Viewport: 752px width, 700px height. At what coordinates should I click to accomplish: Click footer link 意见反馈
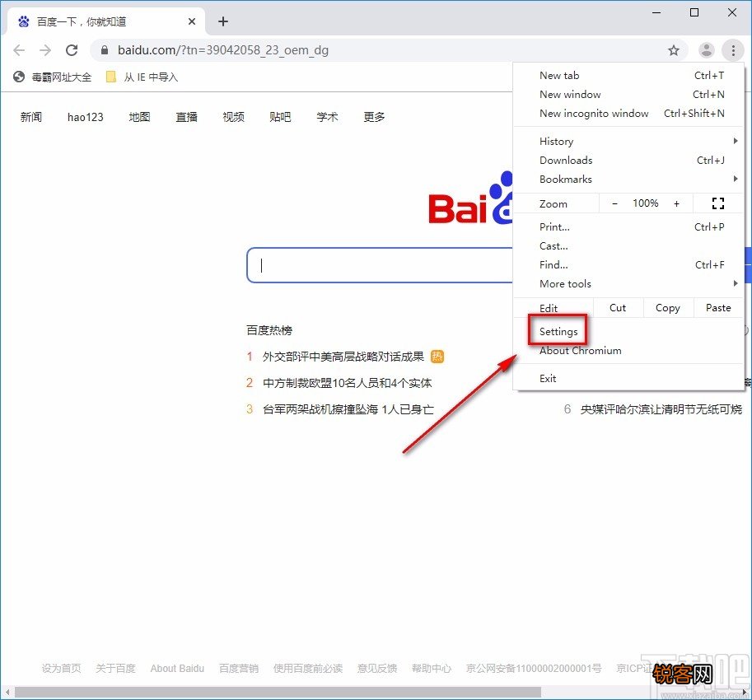(x=377, y=668)
